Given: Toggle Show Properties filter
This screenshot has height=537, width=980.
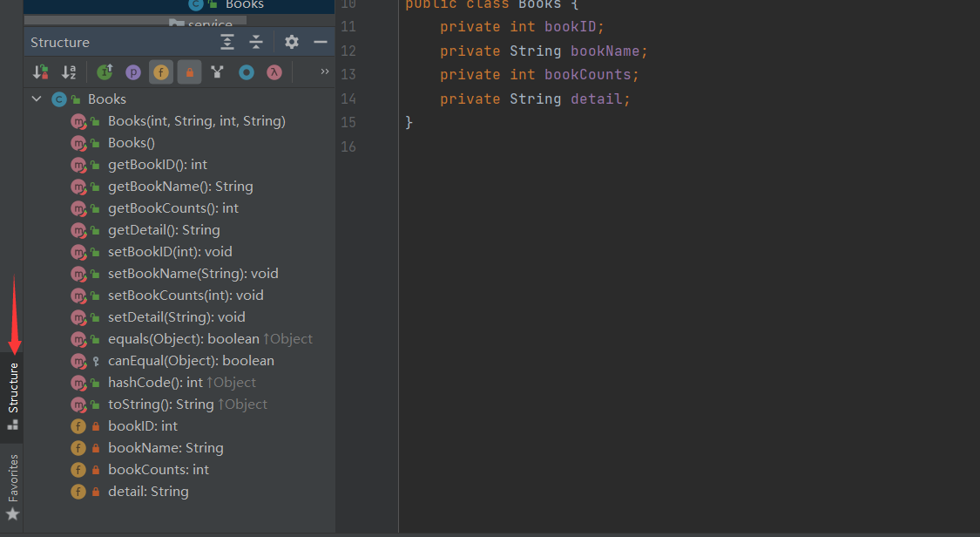Looking at the screenshot, I should pos(133,72).
